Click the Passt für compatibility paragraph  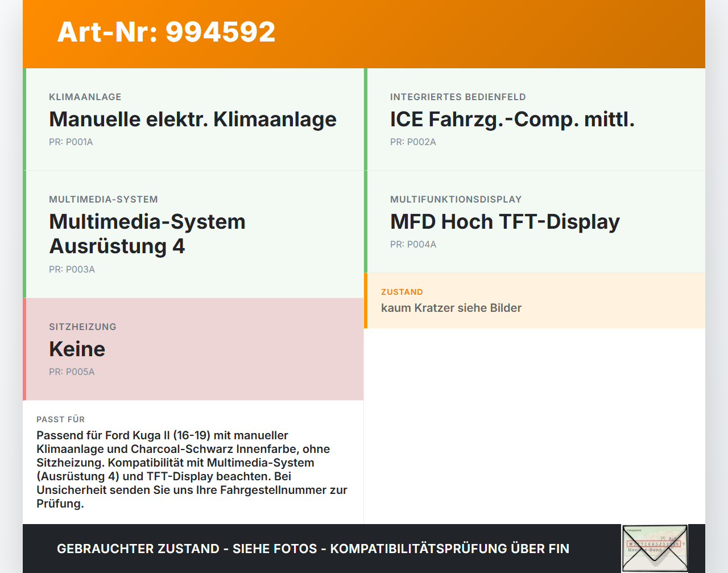tap(192, 469)
